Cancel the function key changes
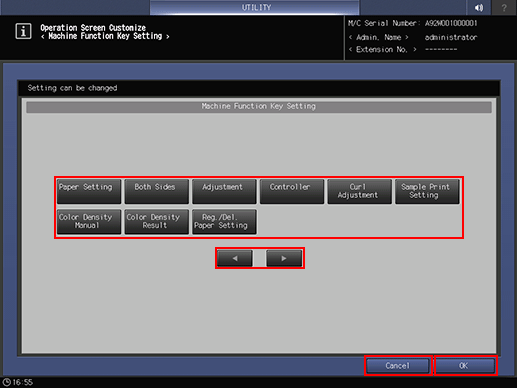 point(398,366)
